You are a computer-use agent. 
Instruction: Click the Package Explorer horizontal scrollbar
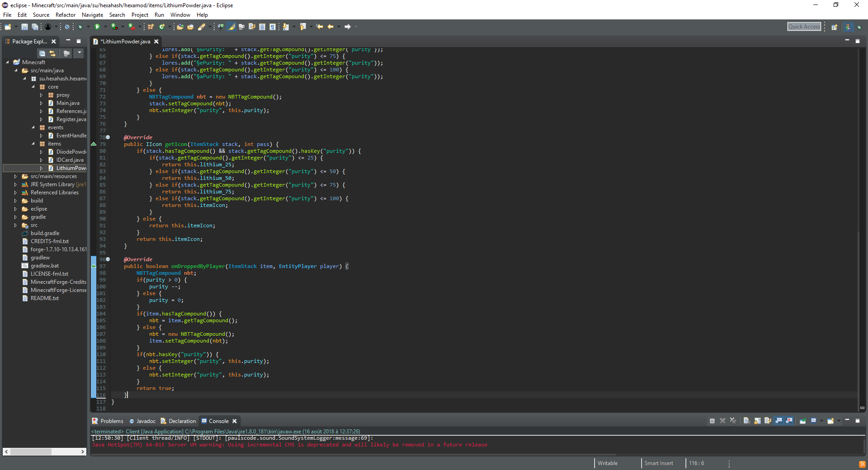(31, 451)
